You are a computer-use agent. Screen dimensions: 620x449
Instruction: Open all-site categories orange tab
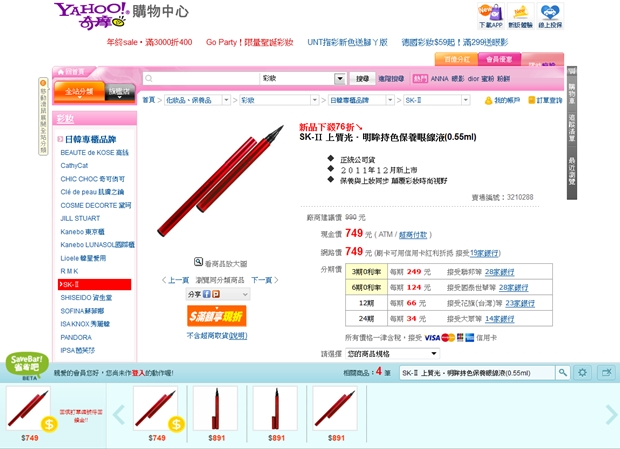pyautogui.click(x=79, y=92)
